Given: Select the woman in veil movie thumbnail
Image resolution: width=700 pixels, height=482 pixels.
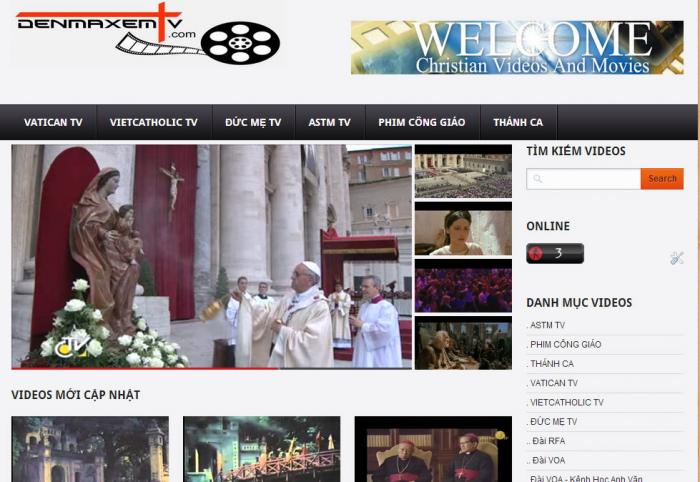Looking at the screenshot, I should pyautogui.click(x=463, y=229).
